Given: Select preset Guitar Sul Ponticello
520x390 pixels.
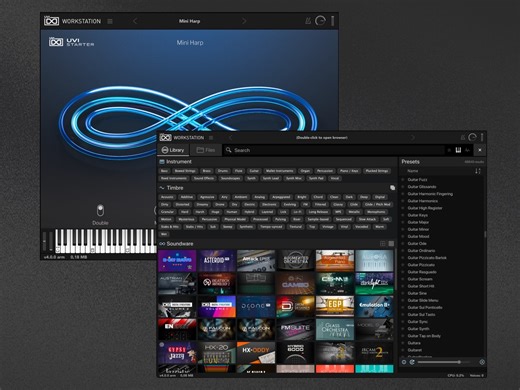Looking at the screenshot, I should 425,307.
